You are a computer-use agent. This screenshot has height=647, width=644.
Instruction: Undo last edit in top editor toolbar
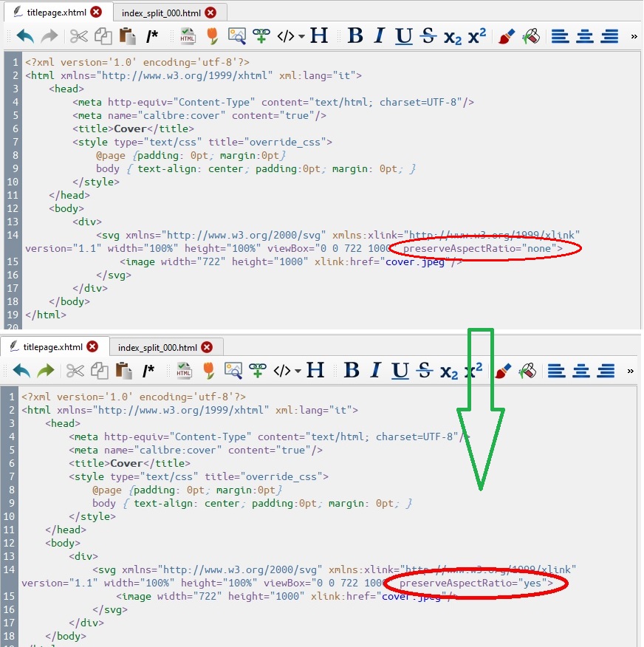(x=25, y=36)
